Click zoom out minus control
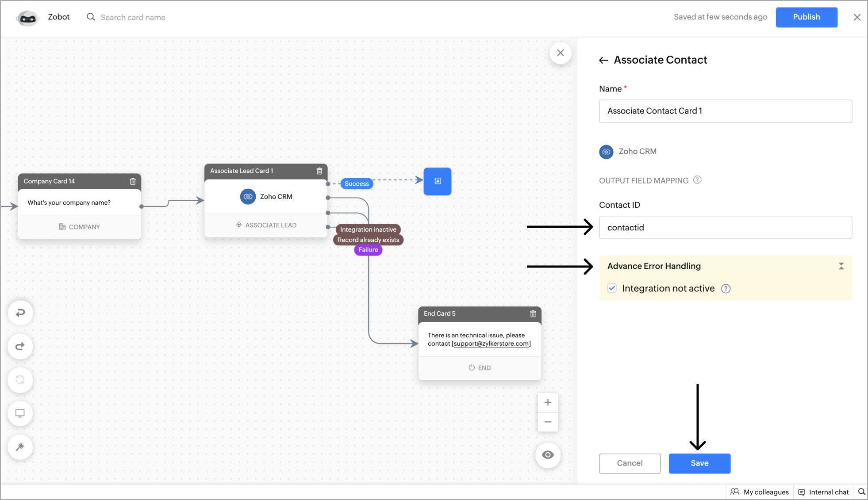This screenshot has height=500, width=868. coord(548,422)
